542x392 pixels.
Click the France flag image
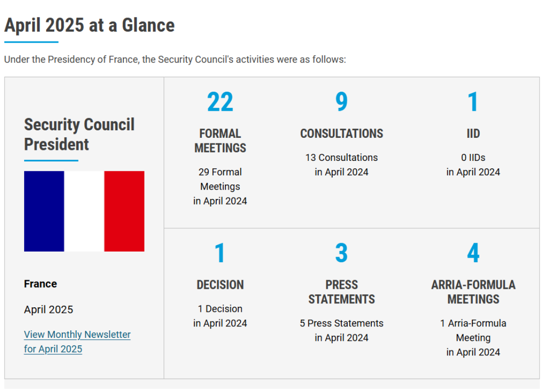tap(84, 211)
